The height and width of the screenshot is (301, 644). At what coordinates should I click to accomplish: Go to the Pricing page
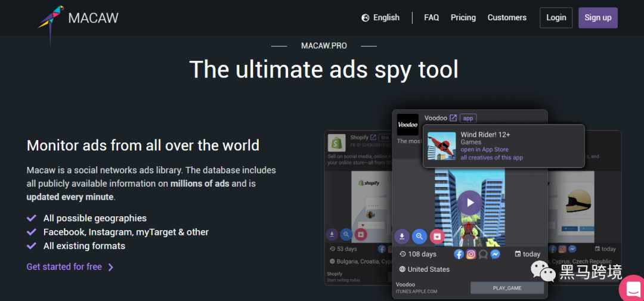pos(463,18)
